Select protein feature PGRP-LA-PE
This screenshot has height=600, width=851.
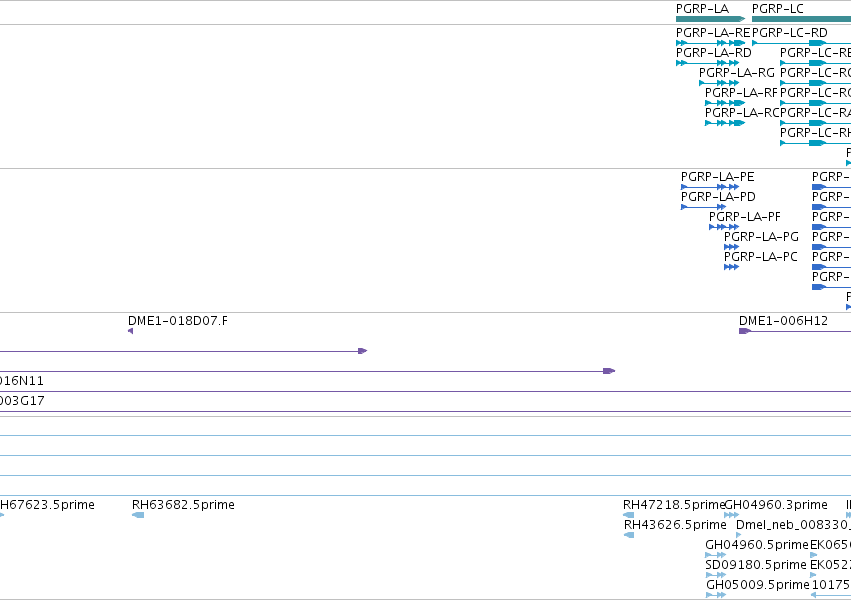pyautogui.click(x=717, y=177)
